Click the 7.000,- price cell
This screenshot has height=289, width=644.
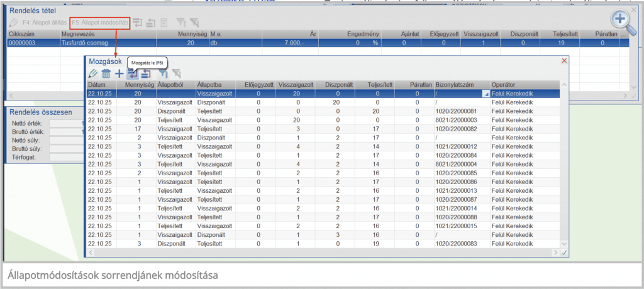tap(289, 43)
